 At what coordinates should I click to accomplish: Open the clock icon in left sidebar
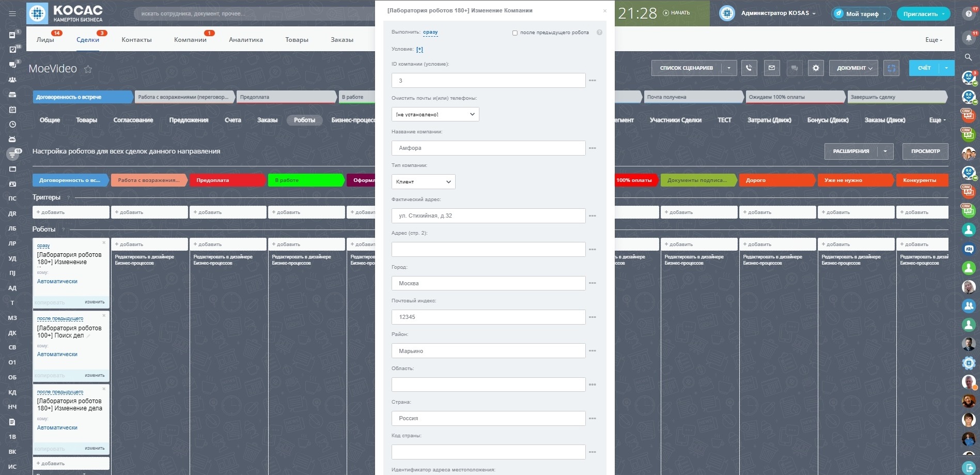12,125
